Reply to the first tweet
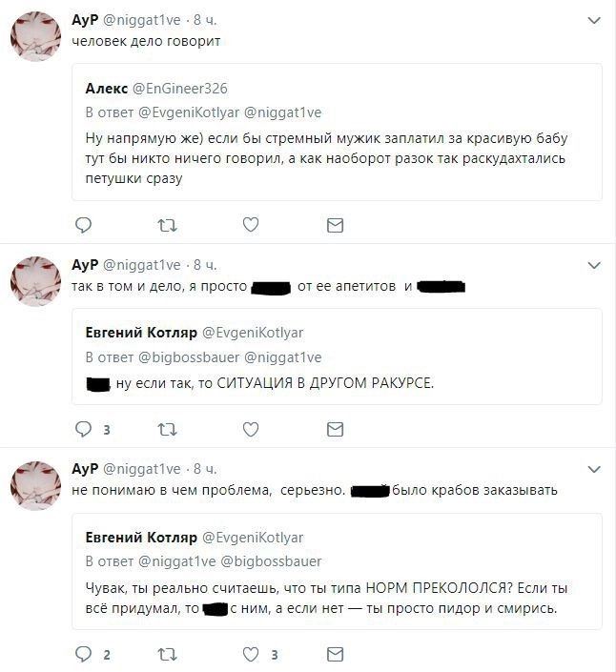 [83, 225]
